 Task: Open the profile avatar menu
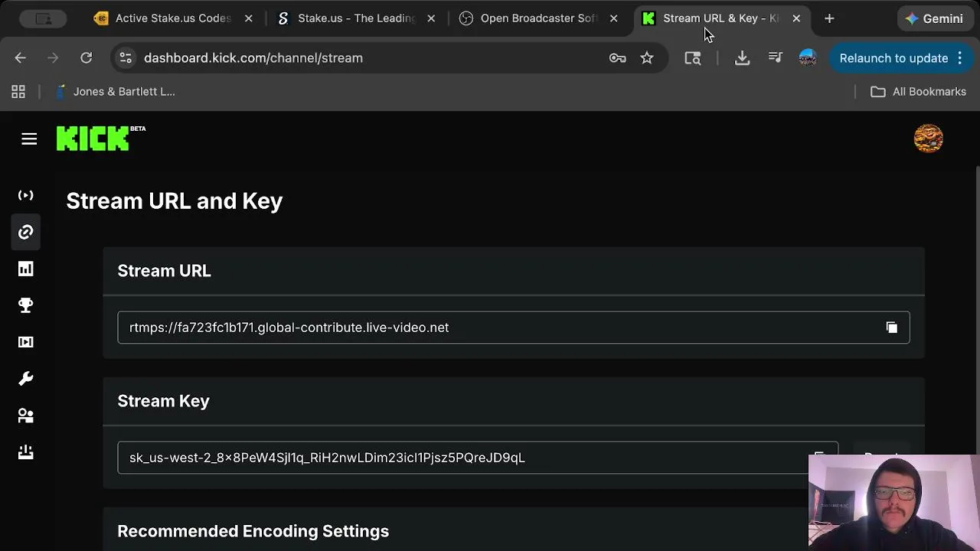[x=928, y=139]
